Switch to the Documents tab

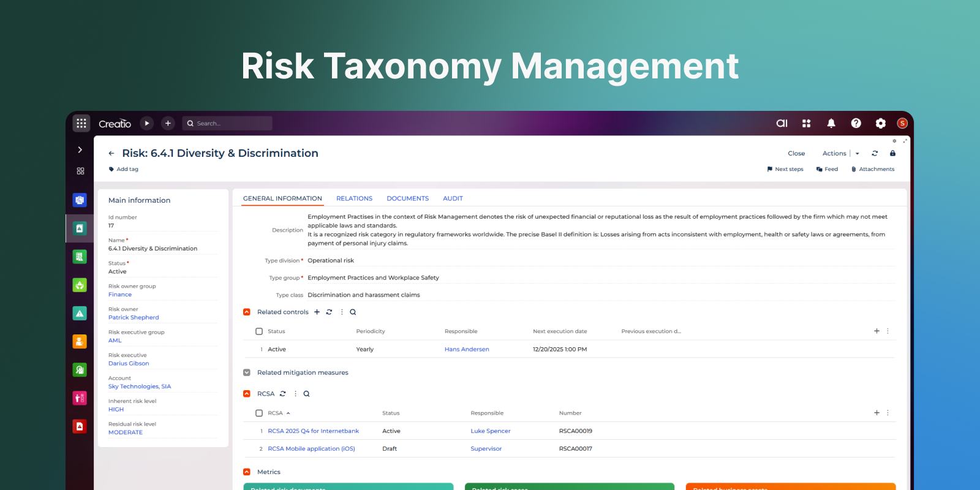tap(407, 198)
